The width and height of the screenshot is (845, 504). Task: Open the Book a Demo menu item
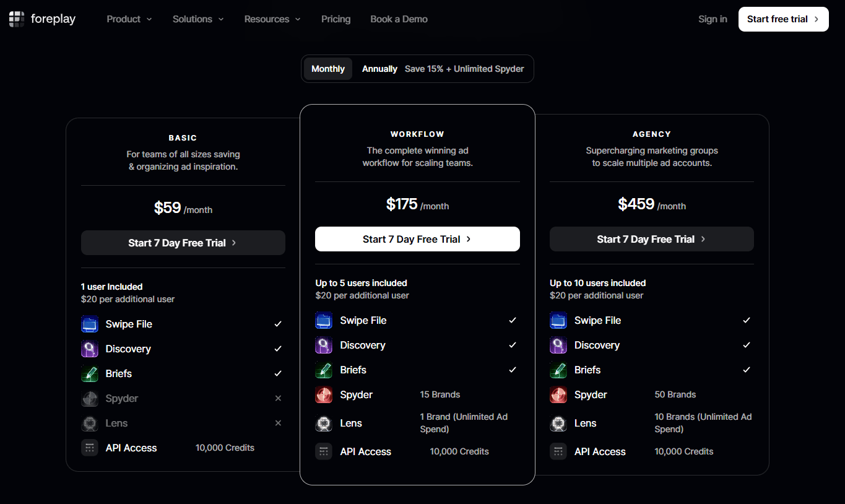click(399, 19)
